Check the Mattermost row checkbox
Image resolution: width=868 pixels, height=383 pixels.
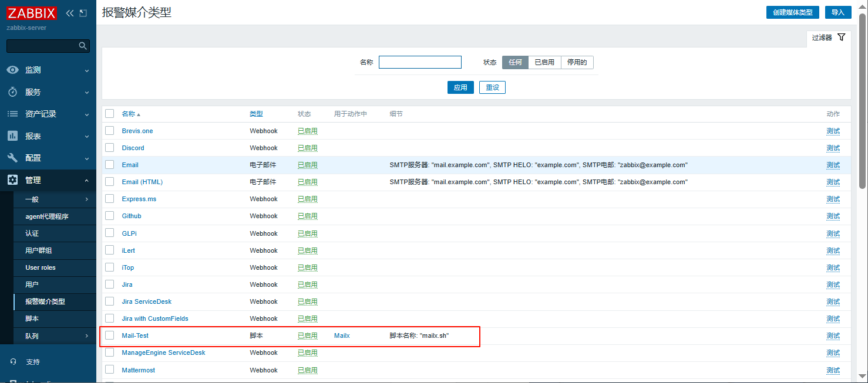coord(110,370)
